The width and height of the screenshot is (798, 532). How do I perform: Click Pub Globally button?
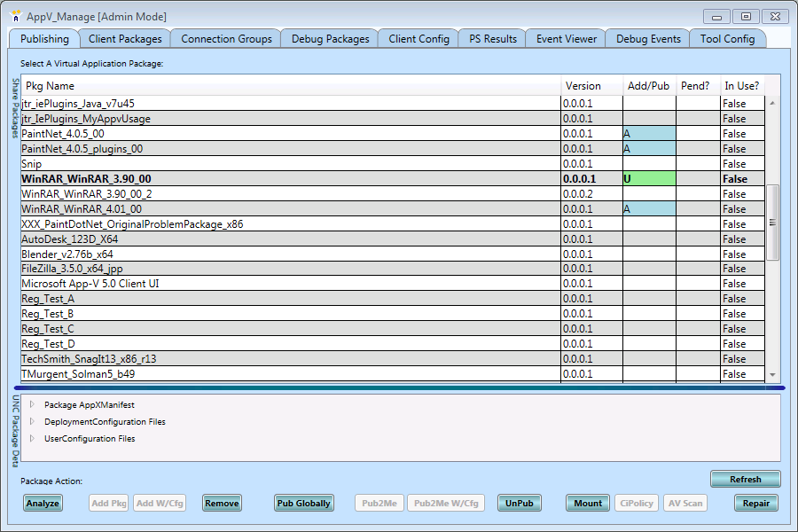pos(303,503)
